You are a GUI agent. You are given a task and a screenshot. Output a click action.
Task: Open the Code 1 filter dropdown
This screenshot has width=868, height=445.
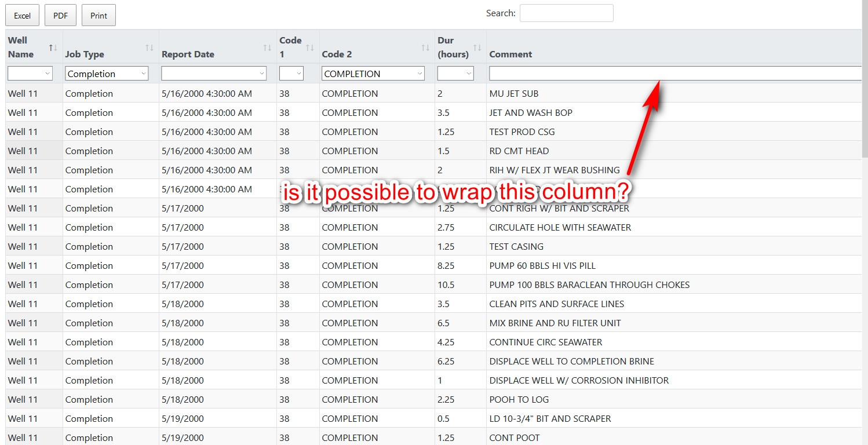[x=291, y=74]
